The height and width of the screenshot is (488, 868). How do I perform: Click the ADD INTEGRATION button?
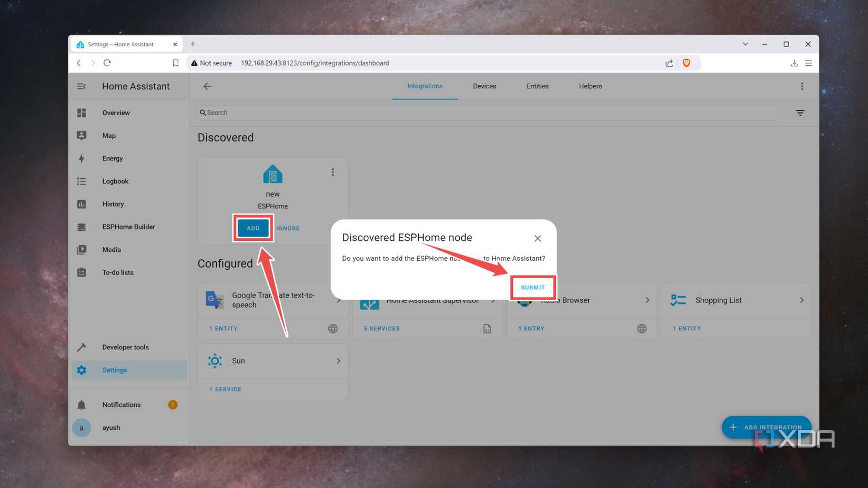click(x=766, y=428)
